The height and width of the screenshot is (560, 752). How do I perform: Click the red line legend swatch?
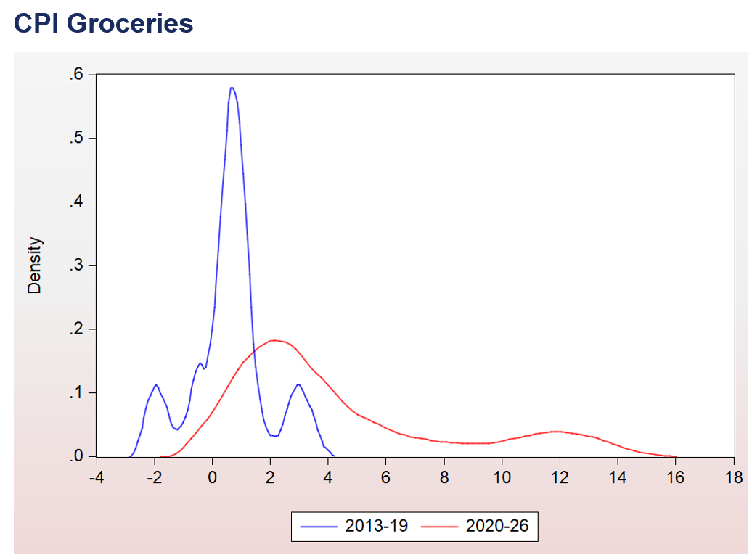440,527
